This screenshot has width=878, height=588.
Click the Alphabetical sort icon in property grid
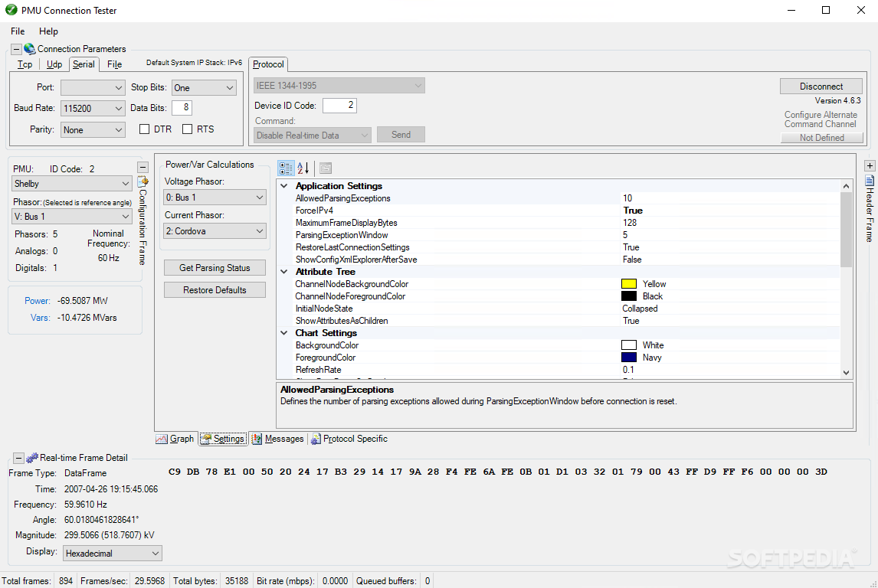[303, 168]
